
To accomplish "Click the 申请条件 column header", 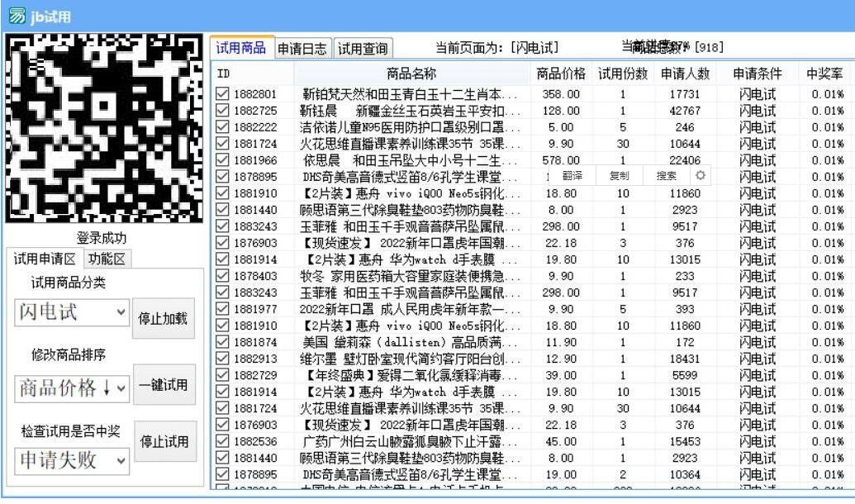I will pos(758,74).
